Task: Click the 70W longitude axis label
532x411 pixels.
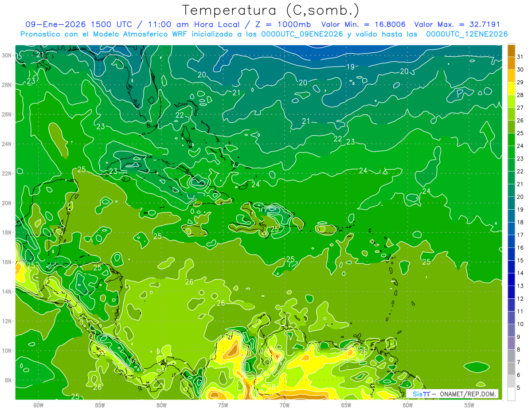Action: click(x=285, y=405)
